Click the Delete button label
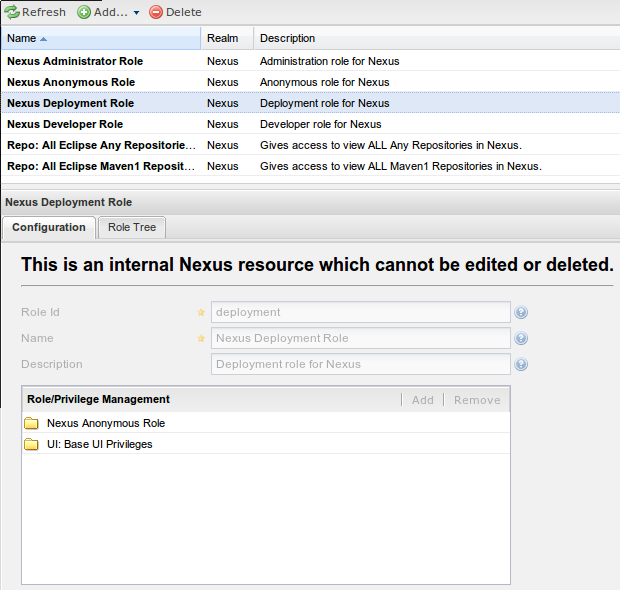Viewport: 620px width, 590px height. coord(184,12)
